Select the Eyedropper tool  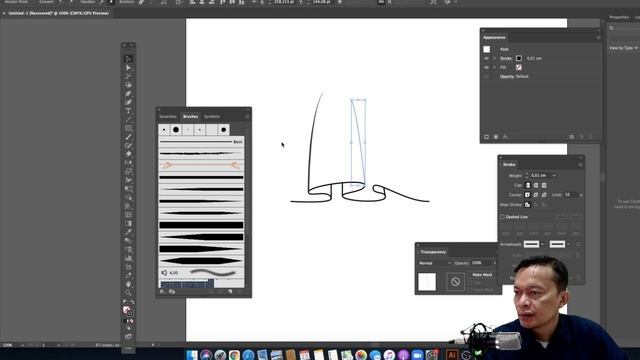[x=129, y=232]
